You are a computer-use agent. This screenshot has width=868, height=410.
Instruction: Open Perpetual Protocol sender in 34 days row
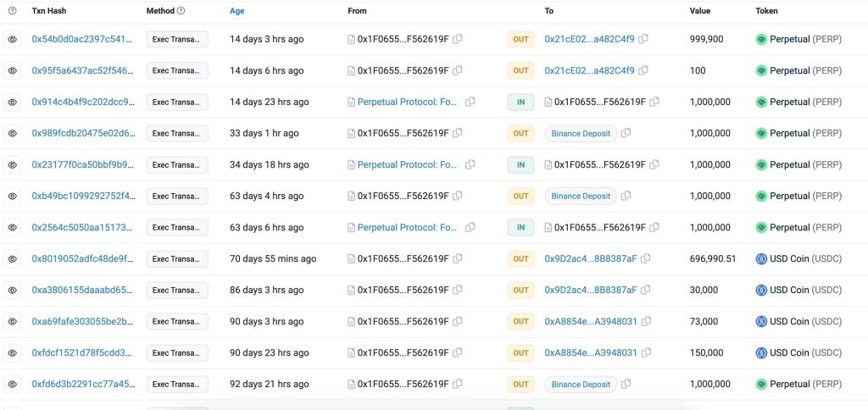407,164
